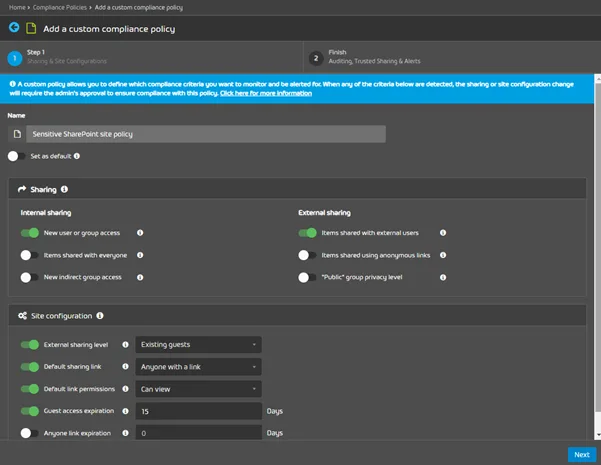The image size is (601, 465).
Task: Click info icon for New indirect group access
Action: coord(140,277)
